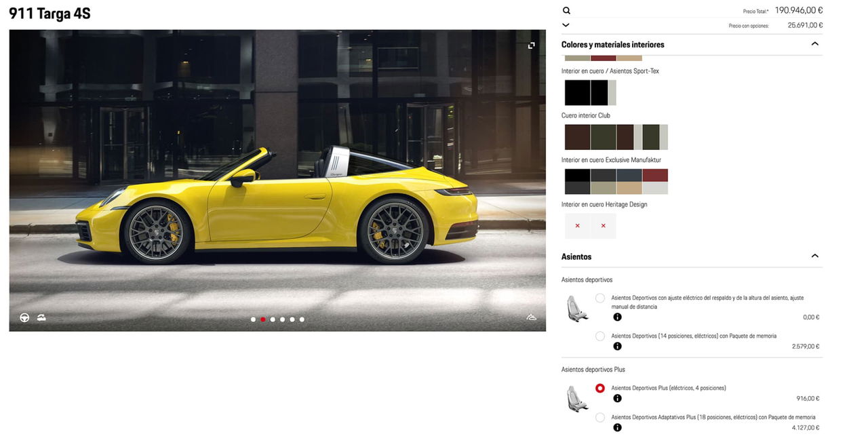Expand the price summary chevron below search
Viewport: 868px width, 445px height.
pyautogui.click(x=566, y=25)
